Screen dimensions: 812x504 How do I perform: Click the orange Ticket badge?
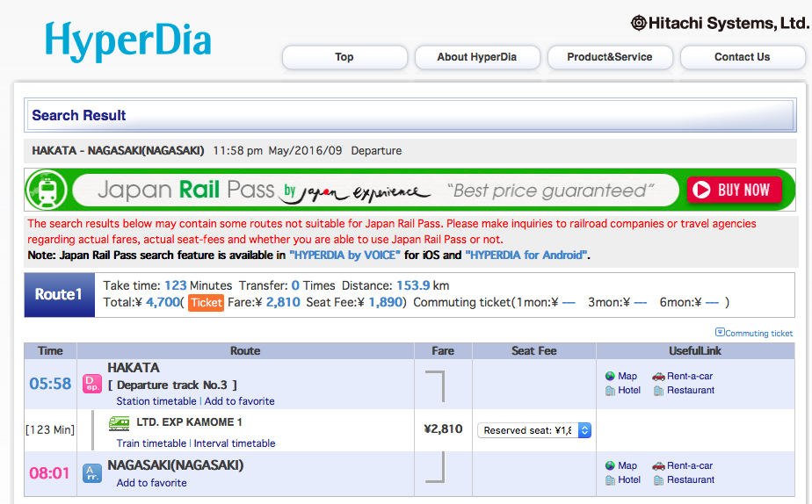(207, 303)
